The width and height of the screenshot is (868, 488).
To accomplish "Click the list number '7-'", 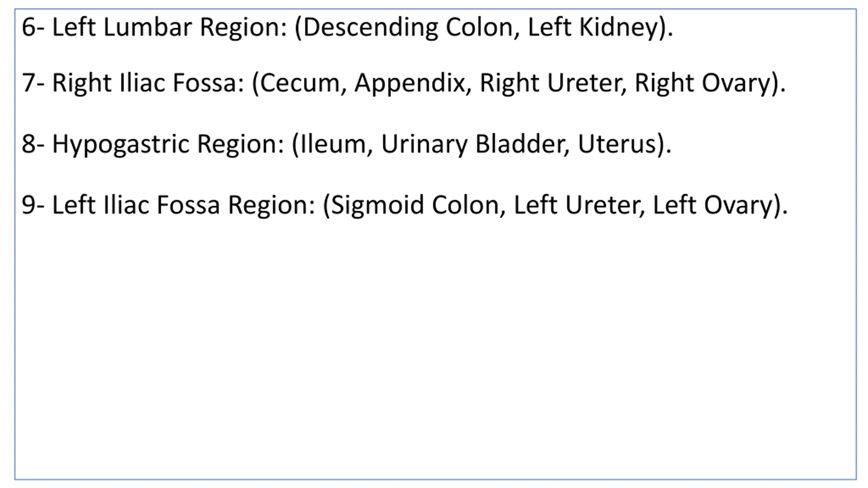I will point(33,83).
